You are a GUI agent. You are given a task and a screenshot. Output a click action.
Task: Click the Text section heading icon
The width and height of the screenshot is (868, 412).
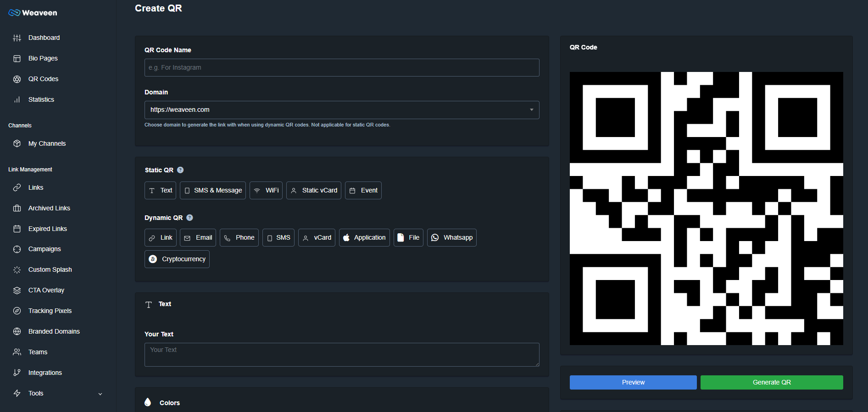pos(149,305)
